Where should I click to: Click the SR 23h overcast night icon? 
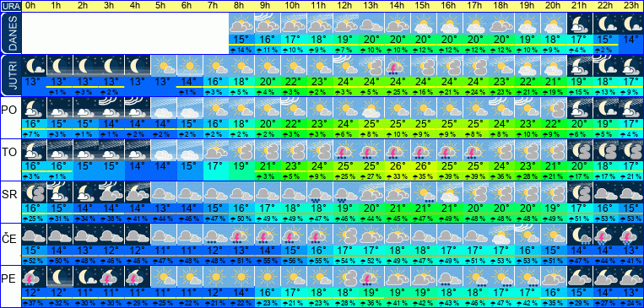click(x=630, y=192)
